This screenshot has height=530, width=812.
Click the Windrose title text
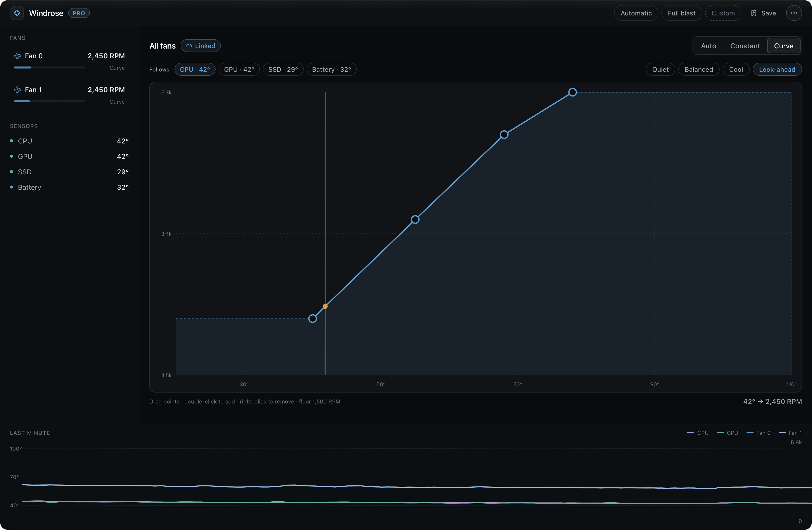click(x=46, y=13)
